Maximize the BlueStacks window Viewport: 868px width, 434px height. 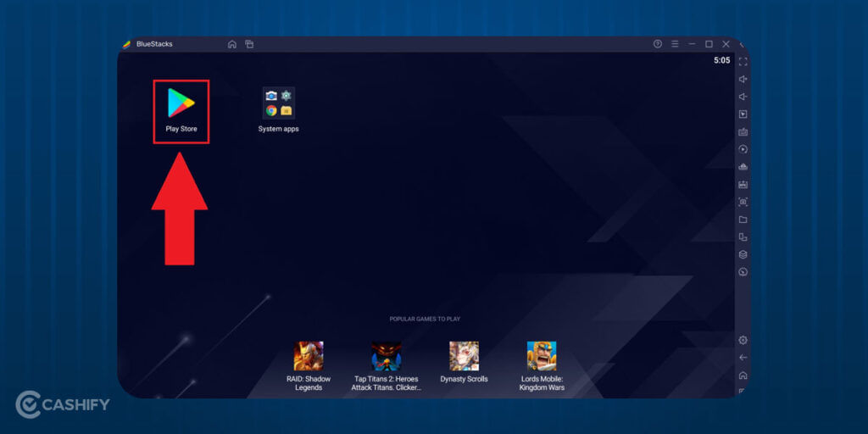[x=709, y=44]
